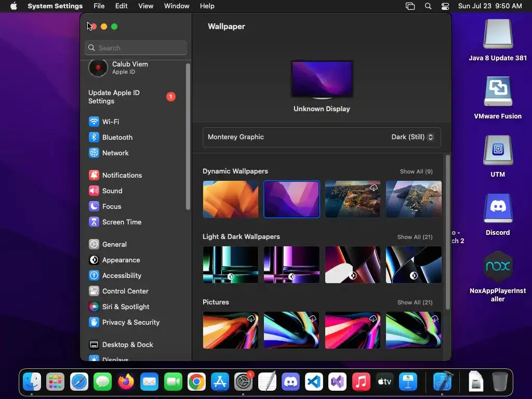Screen dimensions: 532x399
Task: Open Launchpad in the Dock
Action: click(55, 382)
